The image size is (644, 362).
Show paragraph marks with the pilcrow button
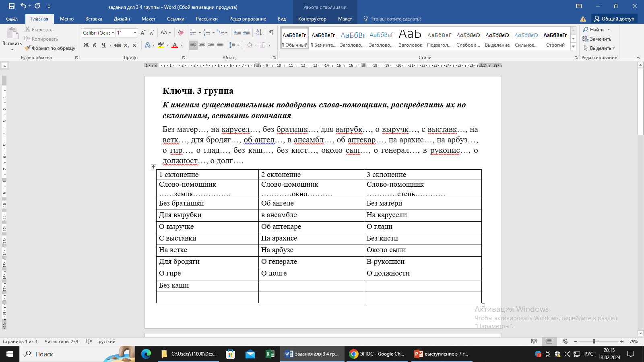271,33
